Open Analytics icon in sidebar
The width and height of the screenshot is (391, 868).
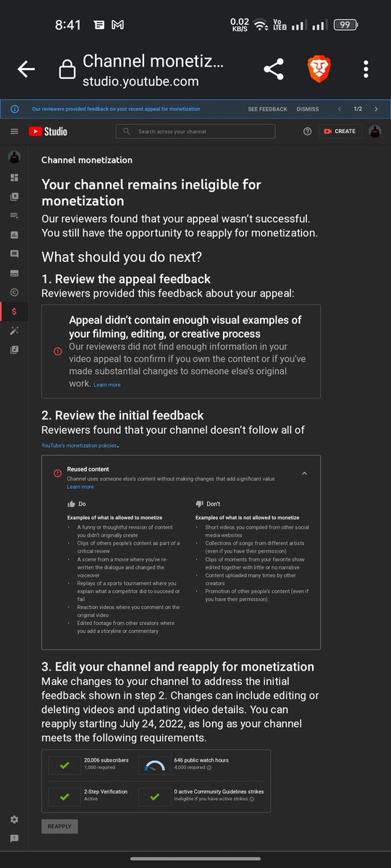tap(14, 235)
